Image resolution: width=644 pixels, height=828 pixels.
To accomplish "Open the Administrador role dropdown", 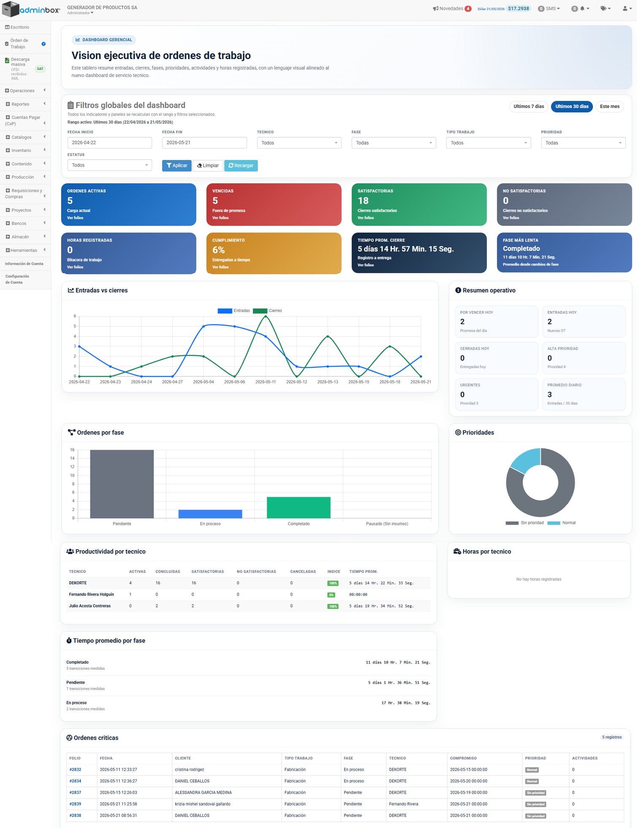I will (x=80, y=13).
